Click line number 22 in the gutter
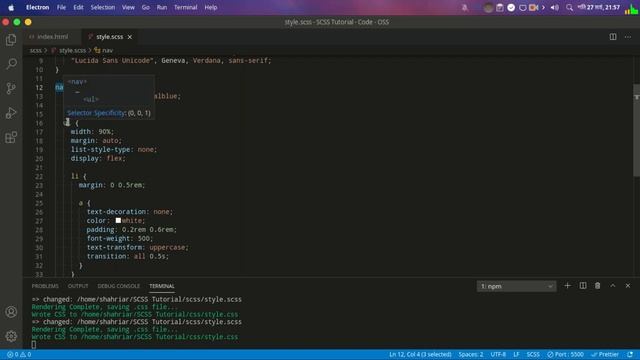This screenshot has width=640, height=360. coord(39,176)
